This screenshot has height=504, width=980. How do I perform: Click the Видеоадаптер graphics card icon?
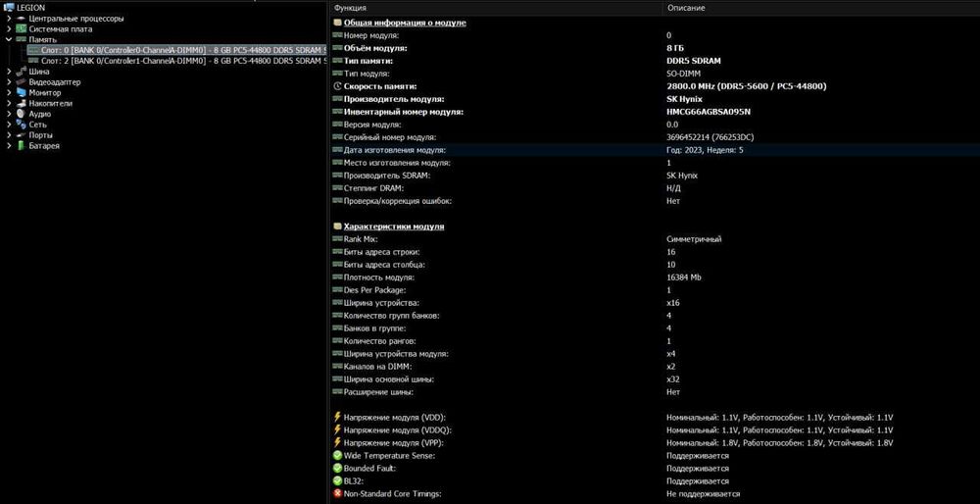[21, 82]
